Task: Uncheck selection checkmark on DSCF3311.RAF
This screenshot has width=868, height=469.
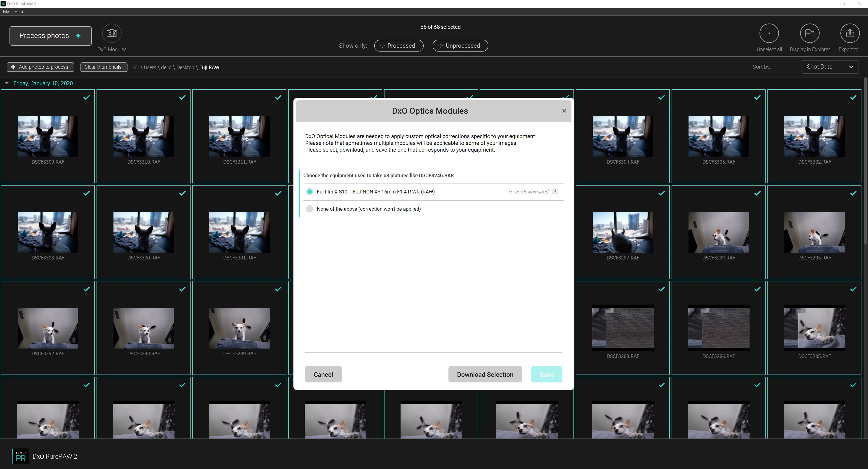Action: [278, 97]
